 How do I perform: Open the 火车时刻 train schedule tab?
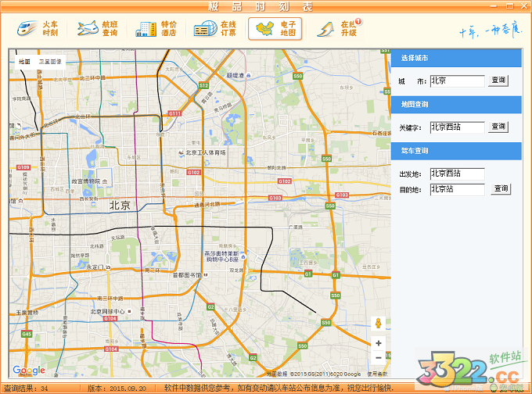point(38,29)
